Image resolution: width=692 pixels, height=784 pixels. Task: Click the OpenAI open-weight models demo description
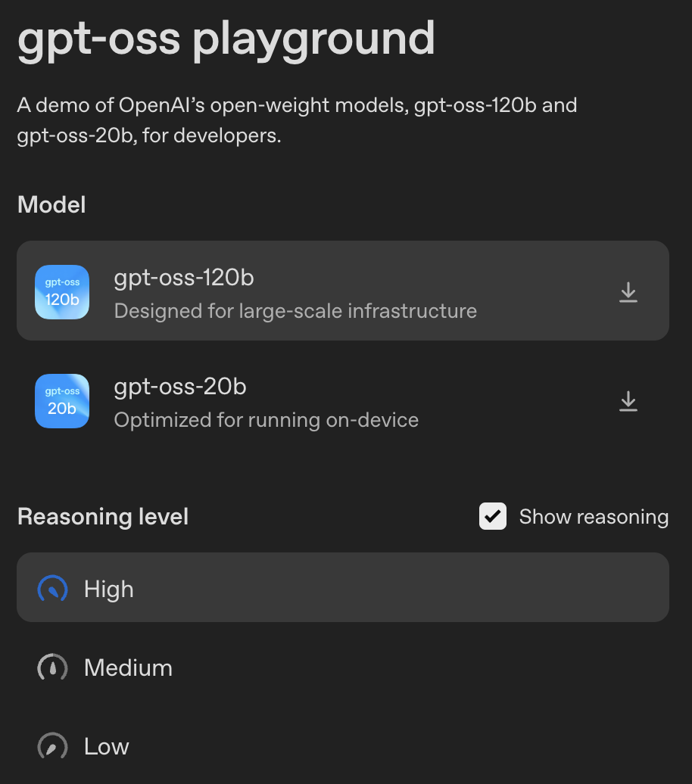[x=298, y=120]
